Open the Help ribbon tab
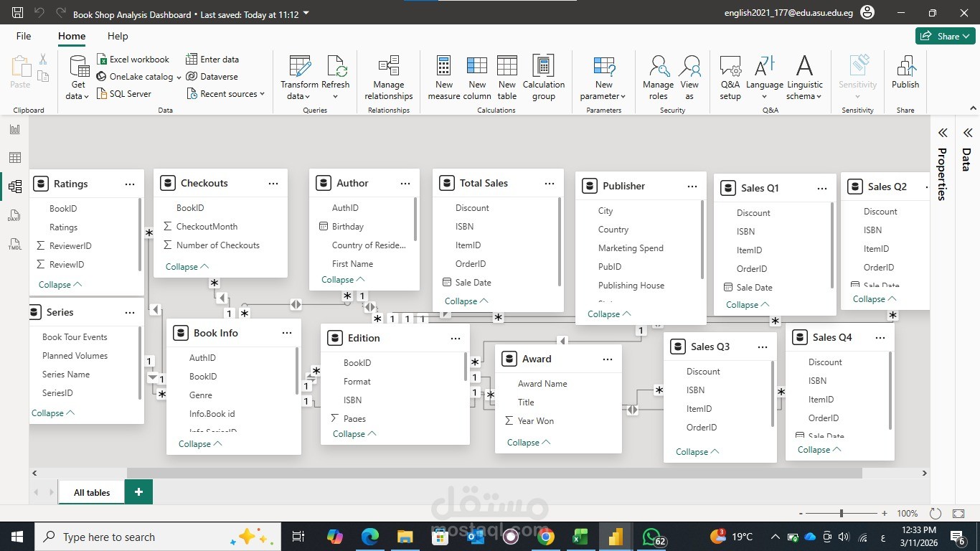 click(x=118, y=36)
